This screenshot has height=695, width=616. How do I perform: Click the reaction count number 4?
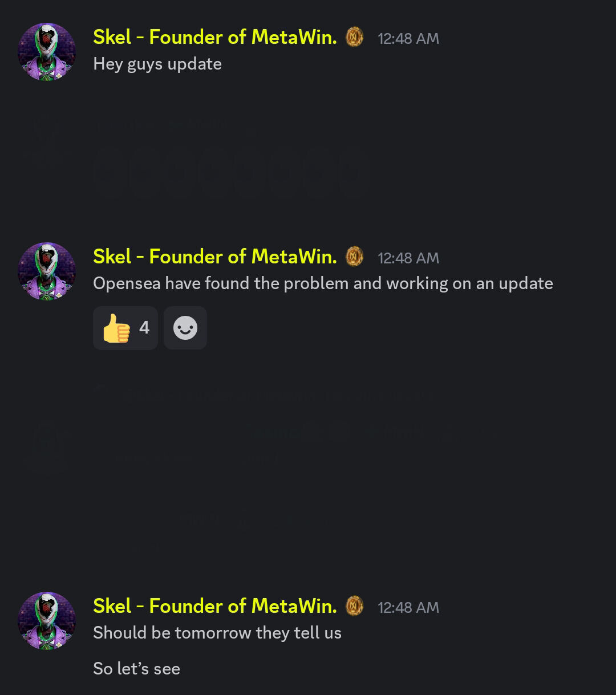(x=144, y=328)
